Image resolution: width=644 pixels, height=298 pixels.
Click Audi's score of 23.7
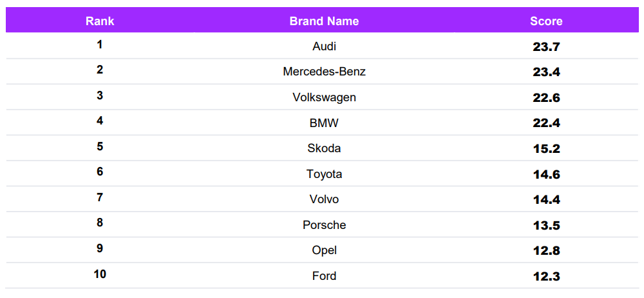point(546,46)
